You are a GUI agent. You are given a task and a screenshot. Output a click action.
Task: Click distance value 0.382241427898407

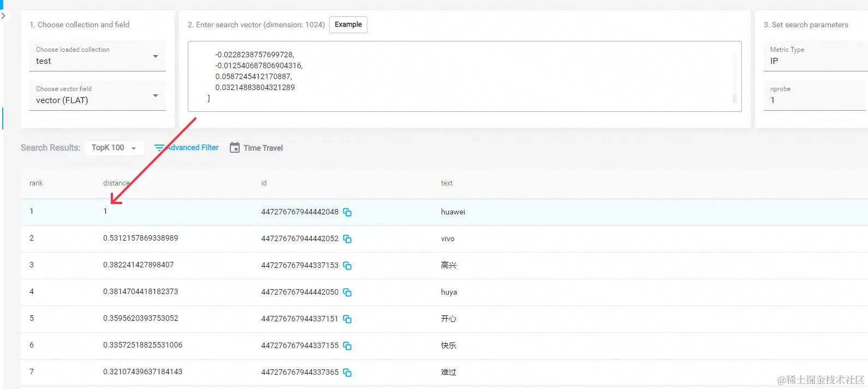139,265
